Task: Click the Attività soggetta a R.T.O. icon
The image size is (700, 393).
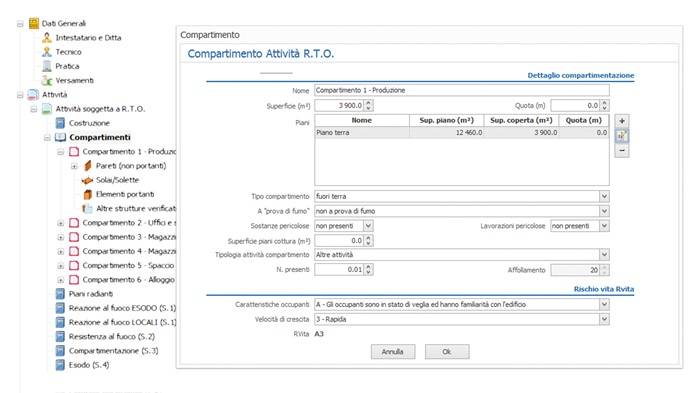Action: 47,109
